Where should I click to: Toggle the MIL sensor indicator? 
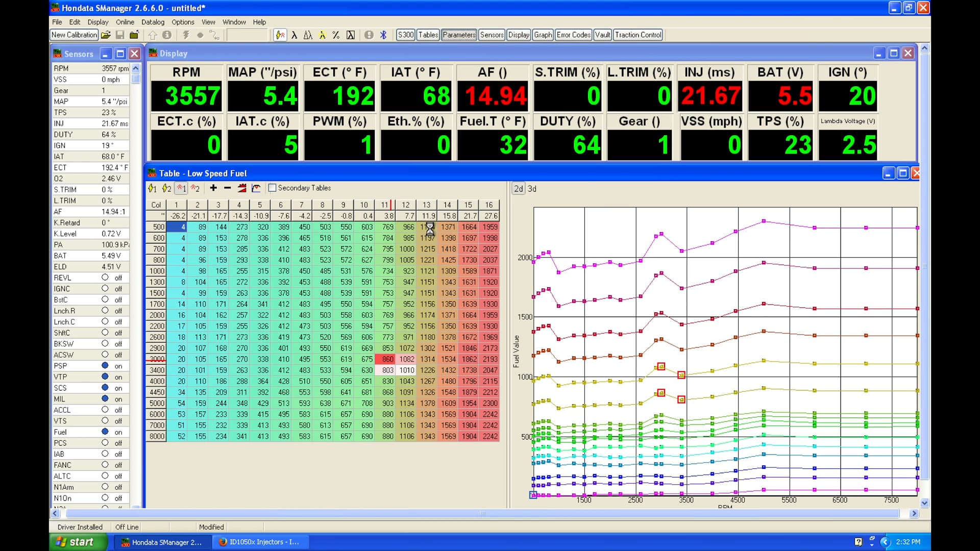coord(105,399)
